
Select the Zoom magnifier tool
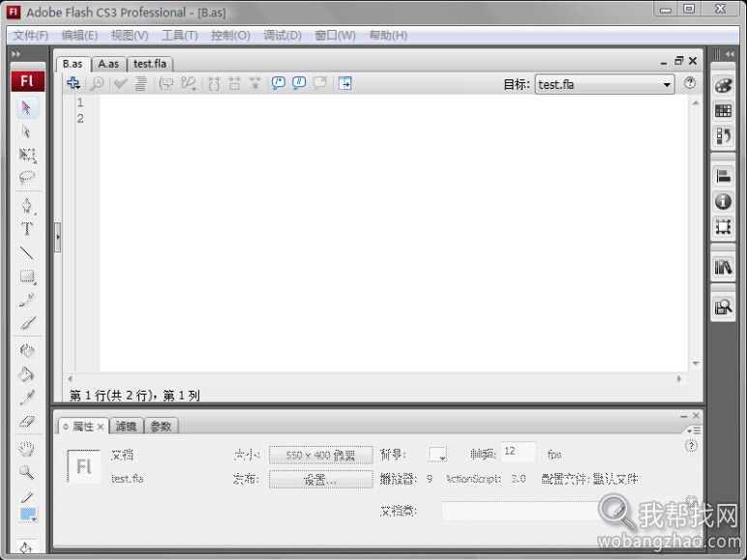27,472
